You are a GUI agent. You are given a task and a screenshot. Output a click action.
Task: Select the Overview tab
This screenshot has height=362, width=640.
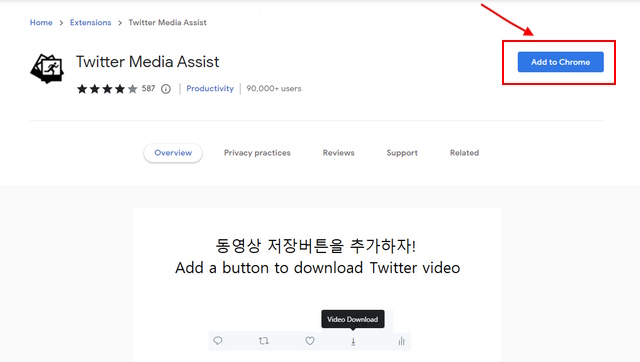point(173,153)
